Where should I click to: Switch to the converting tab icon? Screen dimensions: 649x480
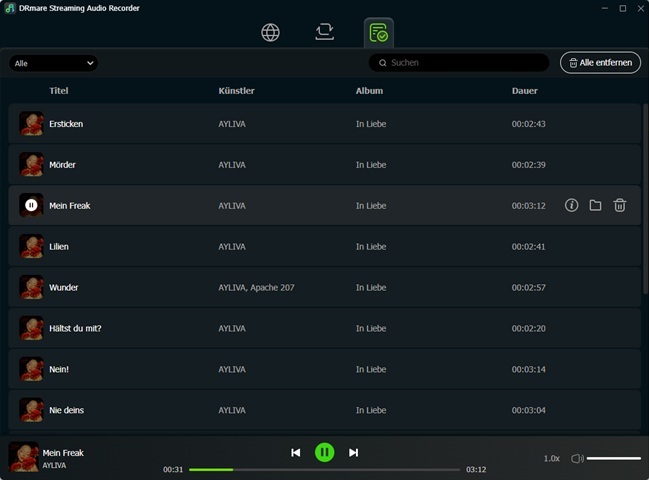pyautogui.click(x=324, y=32)
